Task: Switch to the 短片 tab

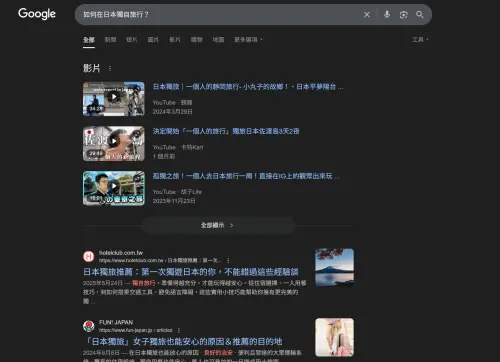Action: point(132,40)
